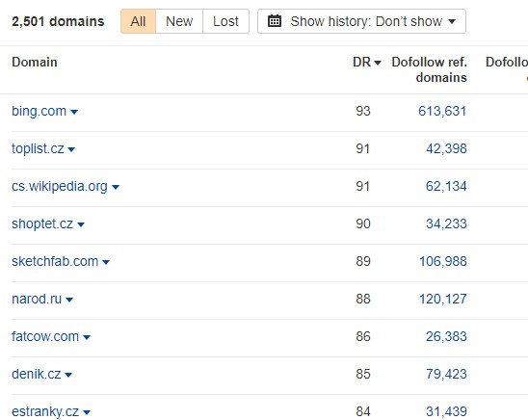The height and width of the screenshot is (420, 528).
Task: Switch to the New domains tab
Action: (x=179, y=21)
